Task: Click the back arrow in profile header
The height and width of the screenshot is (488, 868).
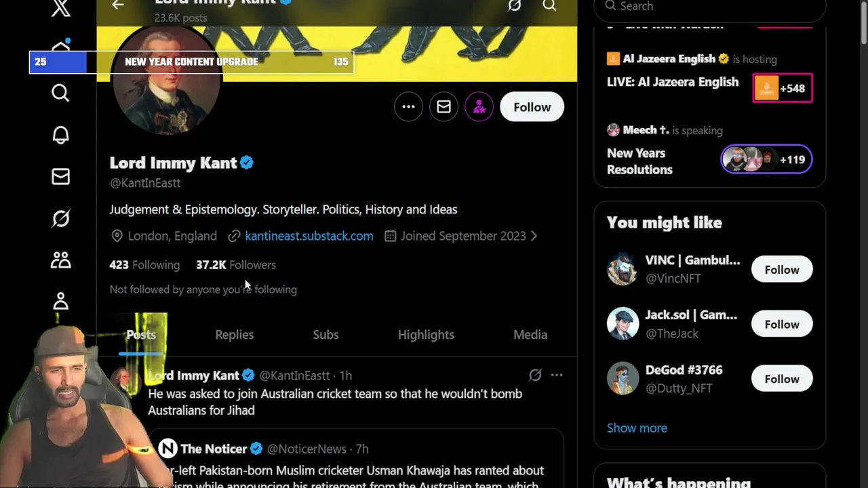Action: 118,5
